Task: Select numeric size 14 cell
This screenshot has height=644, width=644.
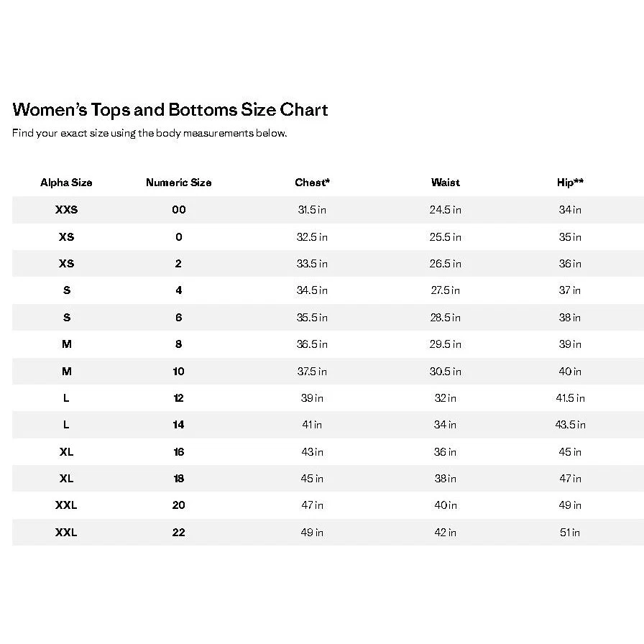Action: click(178, 425)
